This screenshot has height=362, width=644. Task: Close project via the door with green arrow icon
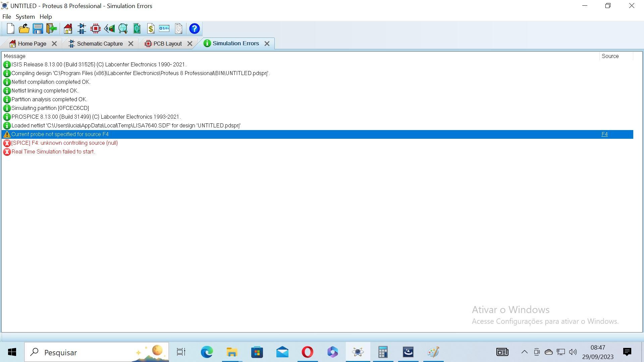(x=51, y=28)
